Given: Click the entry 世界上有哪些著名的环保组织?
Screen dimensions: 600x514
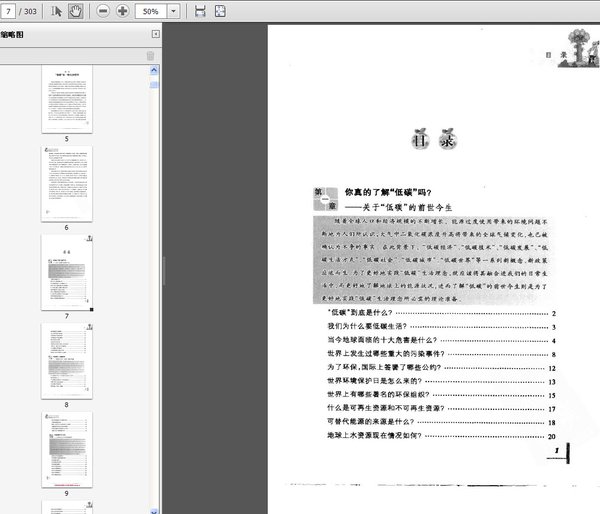Looking at the screenshot, I should point(378,394).
